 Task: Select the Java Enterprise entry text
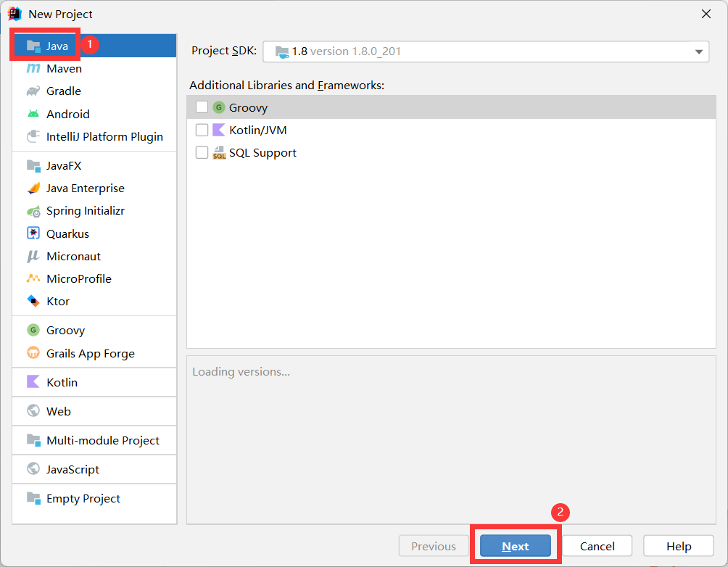86,189
